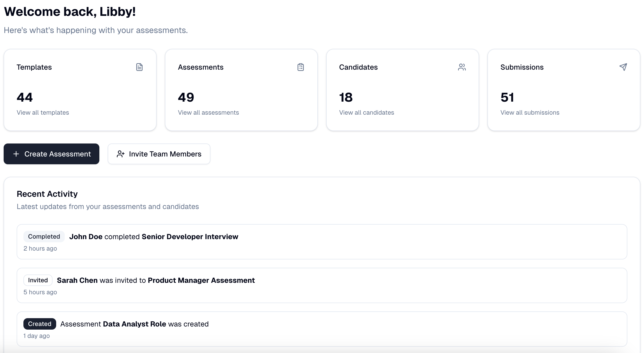Select the Data Analyst Role creation entry

322,329
